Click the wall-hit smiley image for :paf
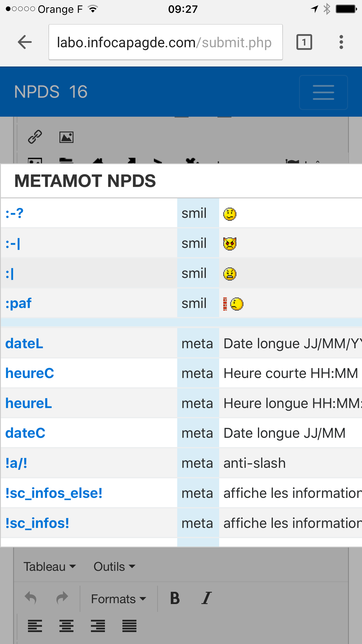Image resolution: width=362 pixels, height=644 pixels. pyautogui.click(x=233, y=304)
